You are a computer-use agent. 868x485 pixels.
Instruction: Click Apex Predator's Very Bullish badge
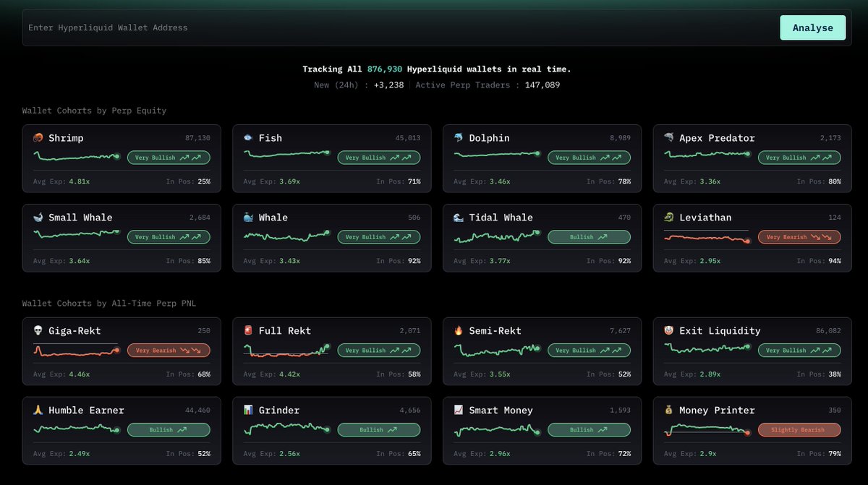(800, 158)
